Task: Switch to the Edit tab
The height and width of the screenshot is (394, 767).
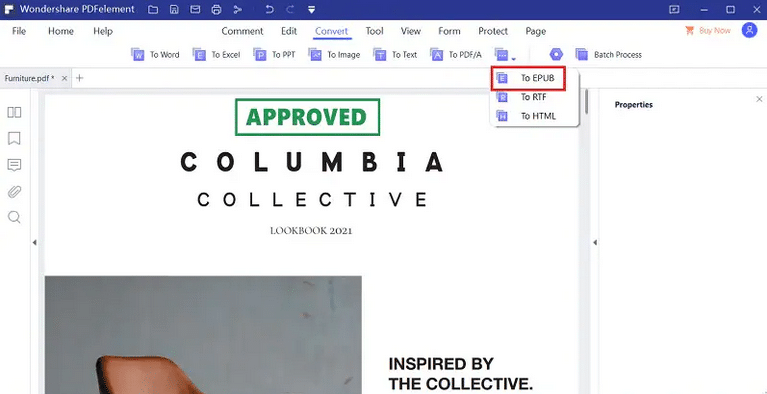Action: click(289, 31)
